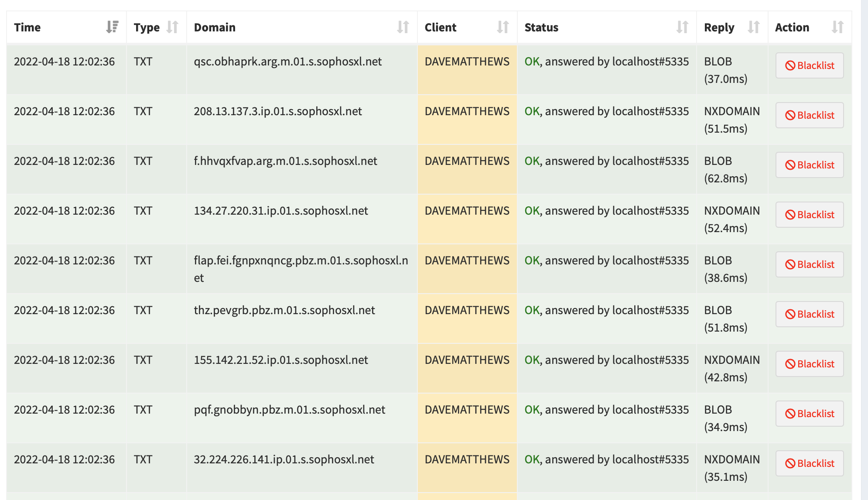Click DAVEMATTHEWS client in qsc.obhaprk row
This screenshot has width=868, height=500.
click(x=467, y=62)
